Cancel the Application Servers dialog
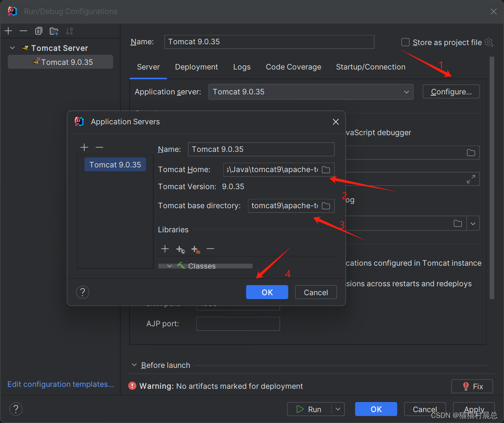The image size is (504, 423). [316, 292]
